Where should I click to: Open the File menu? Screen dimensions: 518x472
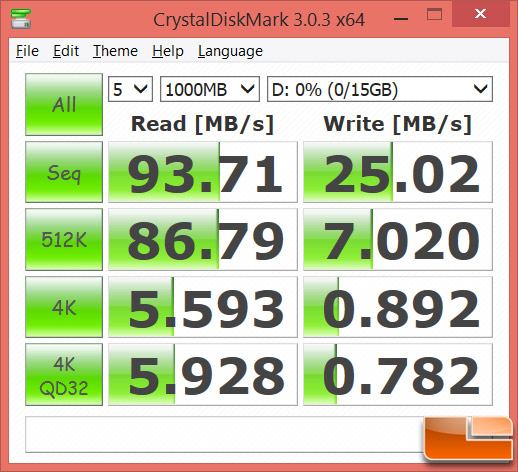pos(27,51)
